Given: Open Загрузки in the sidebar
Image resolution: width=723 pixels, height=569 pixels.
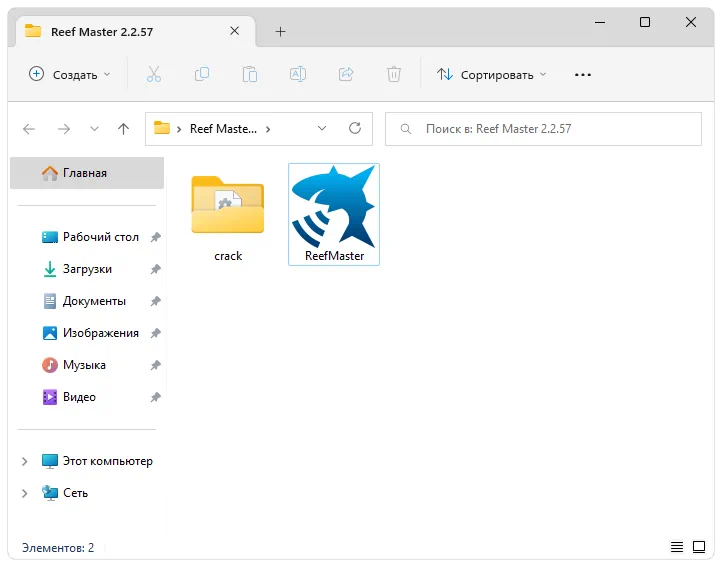Looking at the screenshot, I should [x=77, y=269].
